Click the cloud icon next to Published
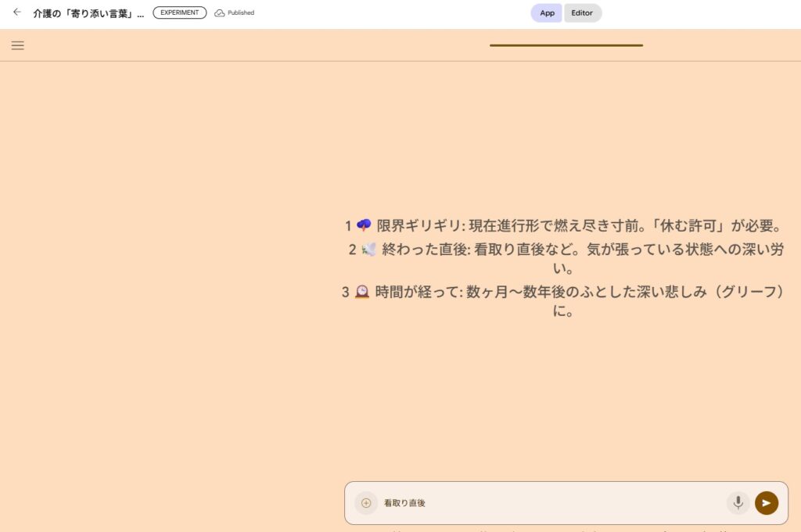Image resolution: width=801 pixels, height=532 pixels. coord(220,13)
